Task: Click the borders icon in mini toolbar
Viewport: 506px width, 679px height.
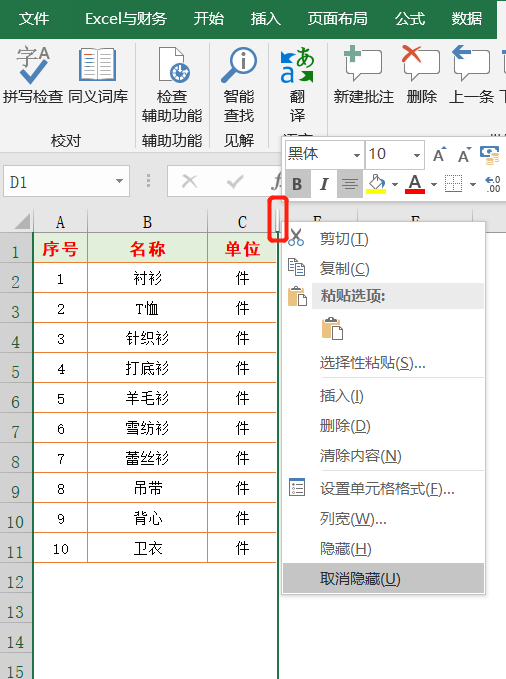Action: point(454,184)
